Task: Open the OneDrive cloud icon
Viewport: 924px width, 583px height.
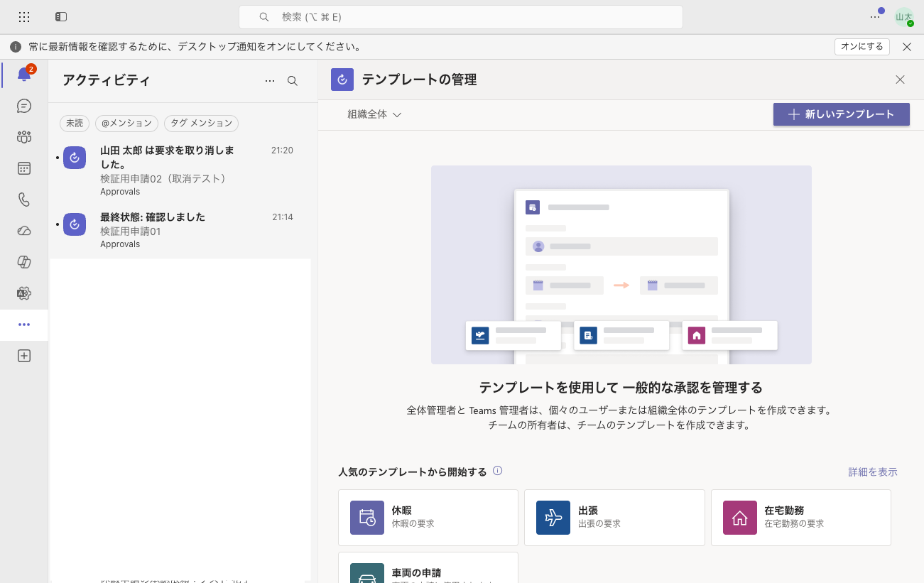Action: coord(24,231)
